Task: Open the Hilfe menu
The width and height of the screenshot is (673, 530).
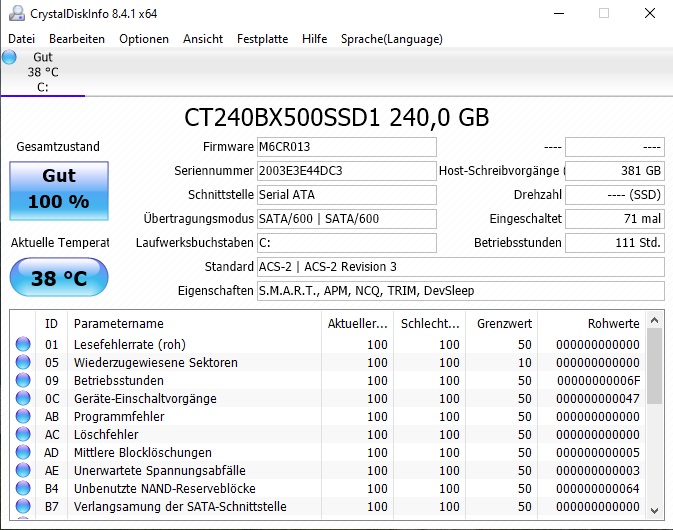Action: [x=315, y=39]
